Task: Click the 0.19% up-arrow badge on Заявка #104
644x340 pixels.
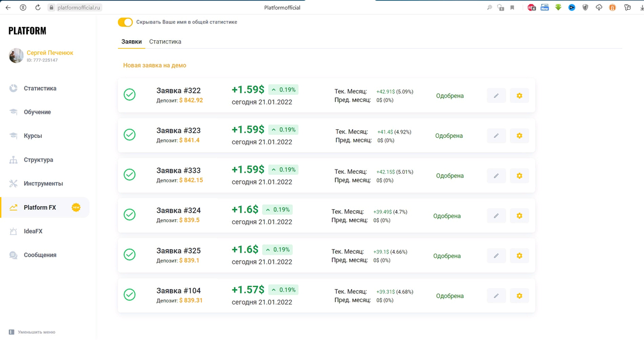Action: coord(283,290)
